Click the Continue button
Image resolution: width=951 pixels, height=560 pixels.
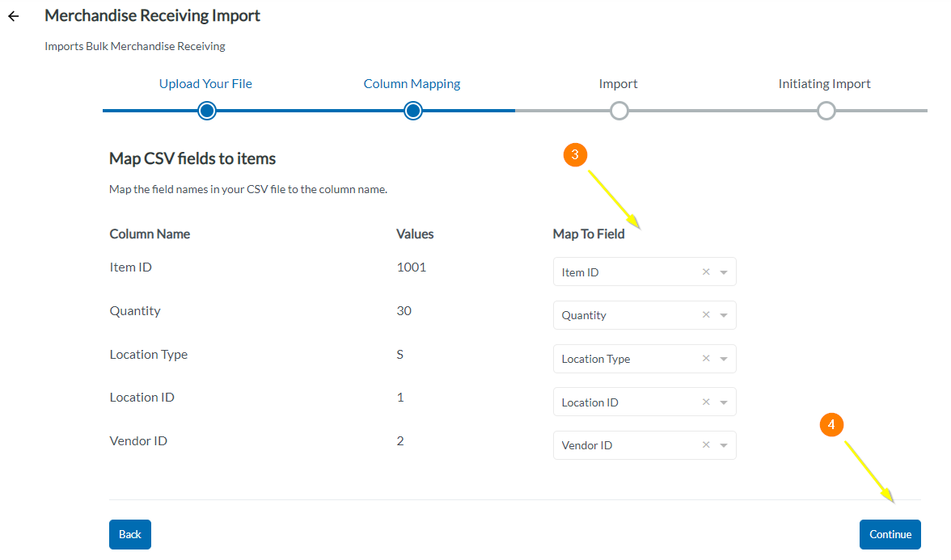(x=890, y=535)
